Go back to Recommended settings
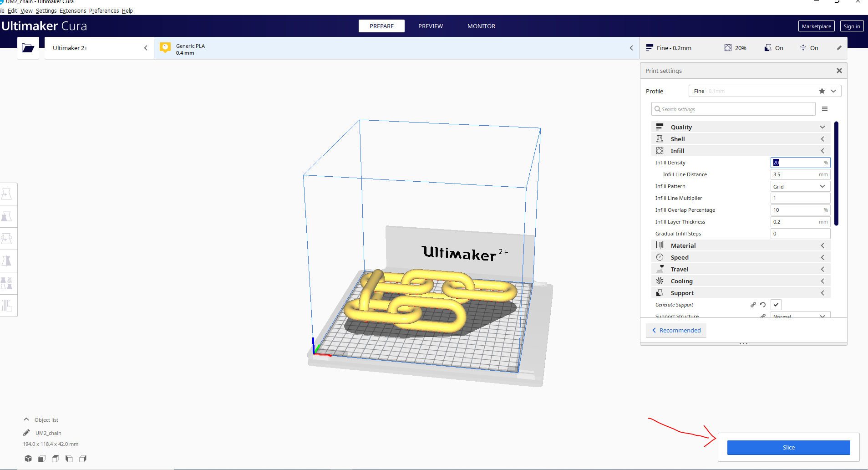This screenshot has height=470, width=868. (x=676, y=330)
